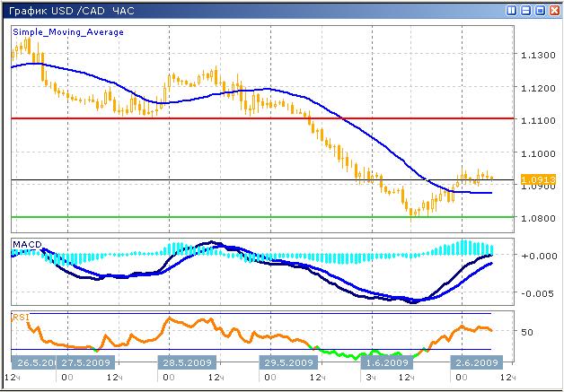Maximize the USD/CAD chart window

tap(539, 10)
